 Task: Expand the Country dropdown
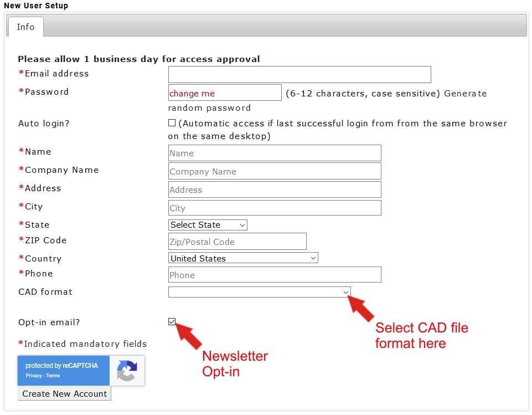click(243, 258)
